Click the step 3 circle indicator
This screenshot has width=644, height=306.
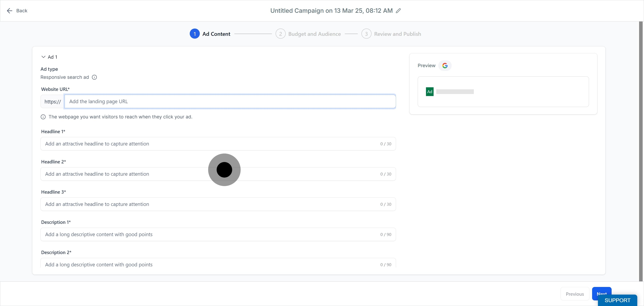coord(366,34)
